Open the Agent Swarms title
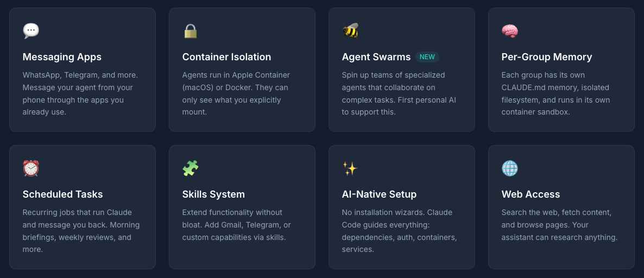The width and height of the screenshot is (644, 278). coord(376,57)
